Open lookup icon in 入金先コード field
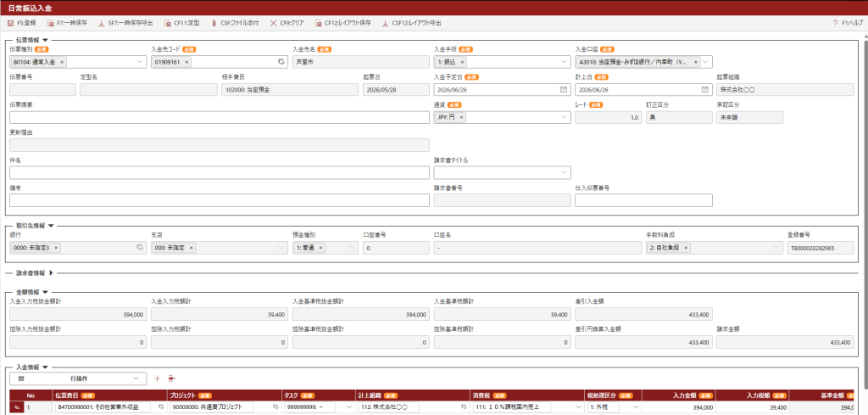 coord(281,62)
